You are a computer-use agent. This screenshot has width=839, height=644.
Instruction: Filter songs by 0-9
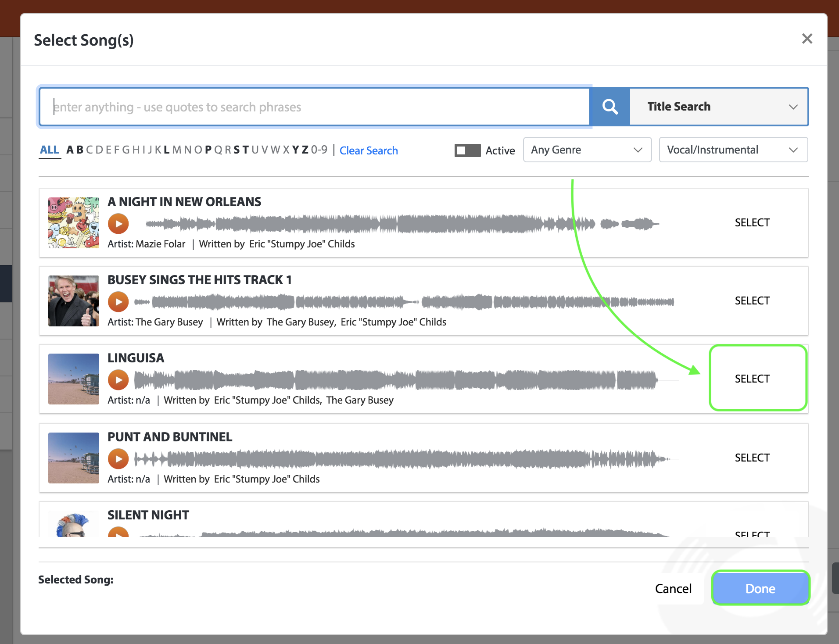point(319,150)
